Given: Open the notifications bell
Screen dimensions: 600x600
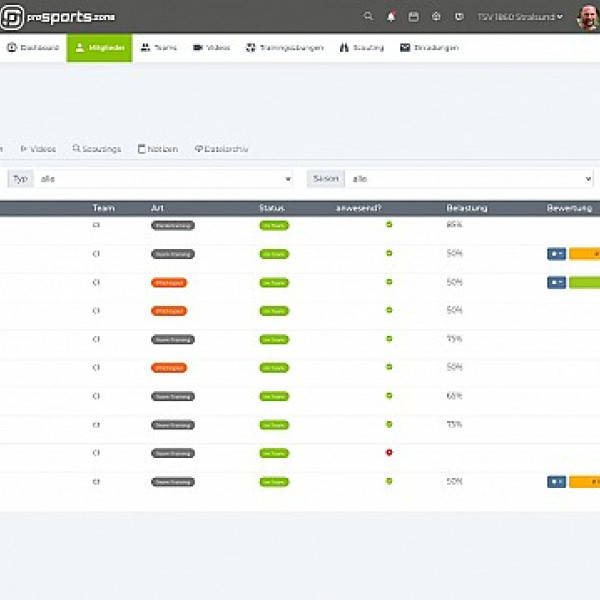Looking at the screenshot, I should pos(391,16).
